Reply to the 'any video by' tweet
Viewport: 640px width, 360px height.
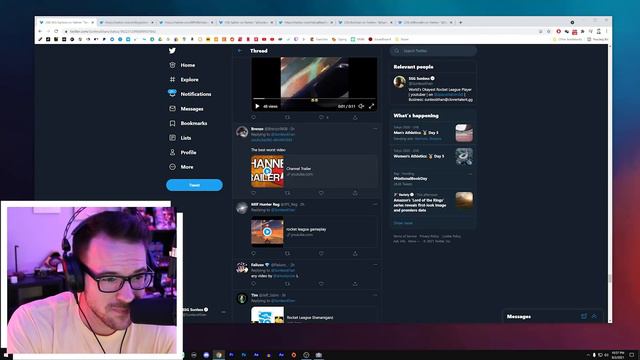pos(253,284)
